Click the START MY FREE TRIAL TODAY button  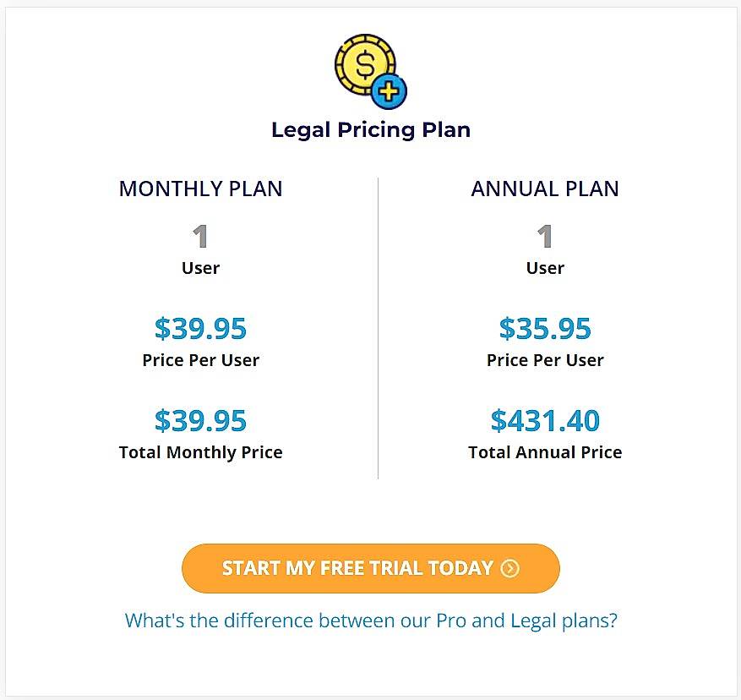[370, 568]
